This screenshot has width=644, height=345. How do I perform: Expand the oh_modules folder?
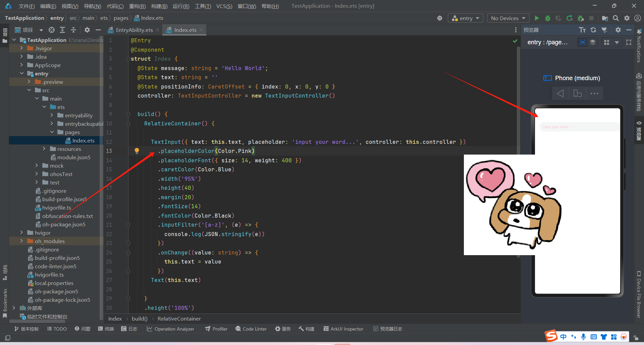[x=21, y=241]
